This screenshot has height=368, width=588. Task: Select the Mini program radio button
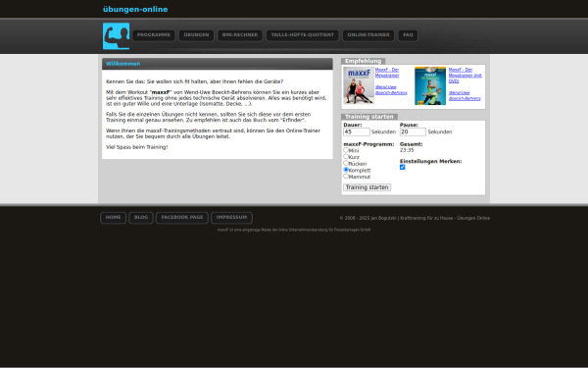pyautogui.click(x=346, y=150)
